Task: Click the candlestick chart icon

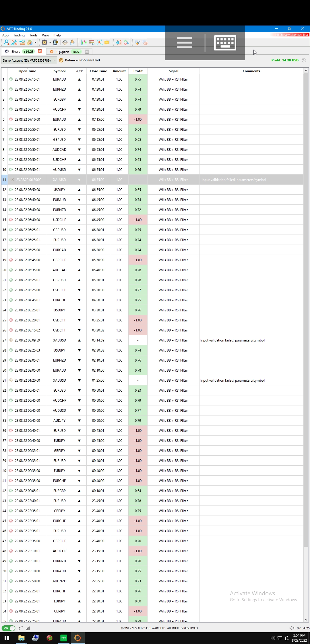Action: click(x=84, y=43)
